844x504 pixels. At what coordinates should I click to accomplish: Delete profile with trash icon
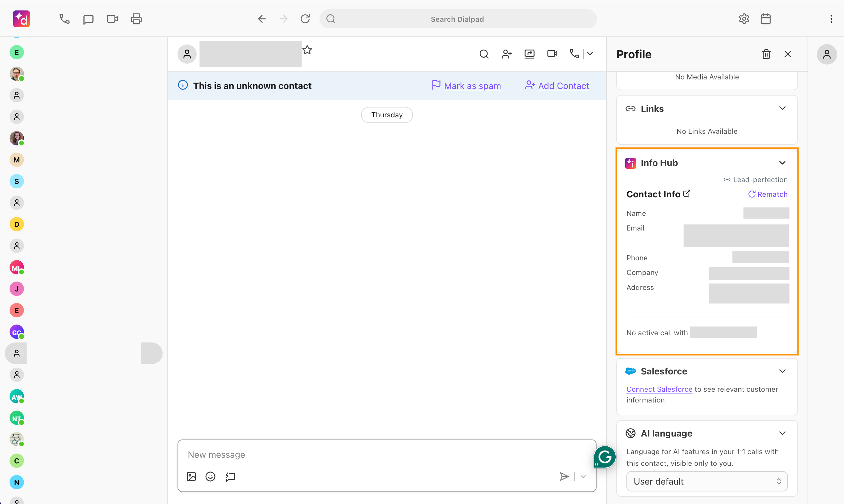pos(766,54)
